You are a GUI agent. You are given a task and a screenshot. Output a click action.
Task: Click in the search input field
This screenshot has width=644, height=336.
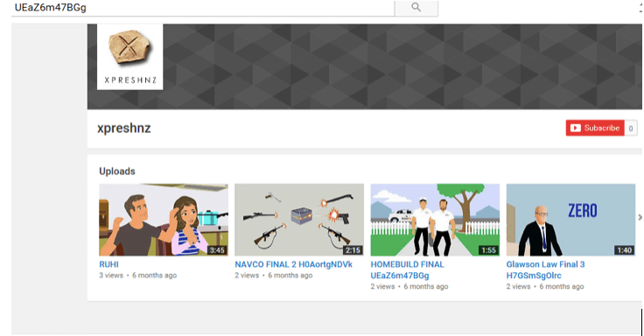tap(203, 8)
